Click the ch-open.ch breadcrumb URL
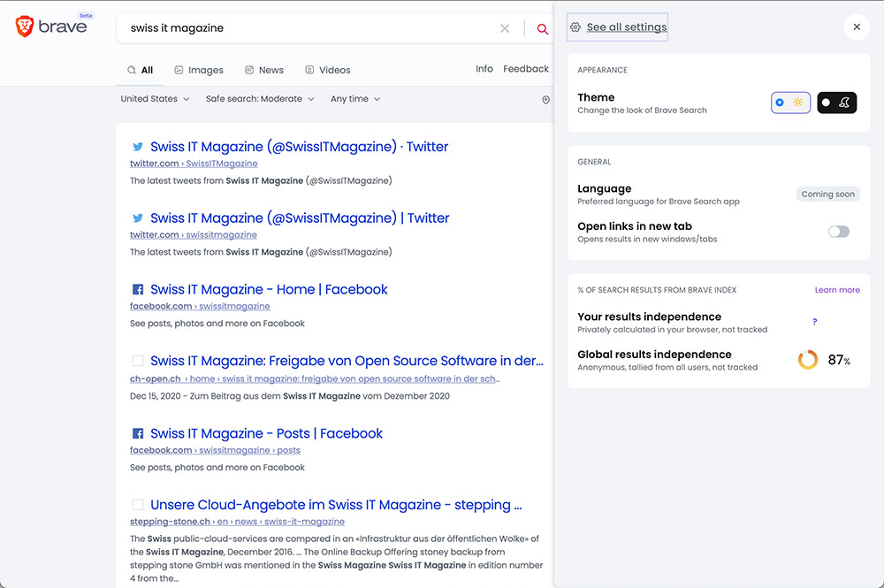Screen dimensions: 884x588 pyautogui.click(x=315, y=378)
